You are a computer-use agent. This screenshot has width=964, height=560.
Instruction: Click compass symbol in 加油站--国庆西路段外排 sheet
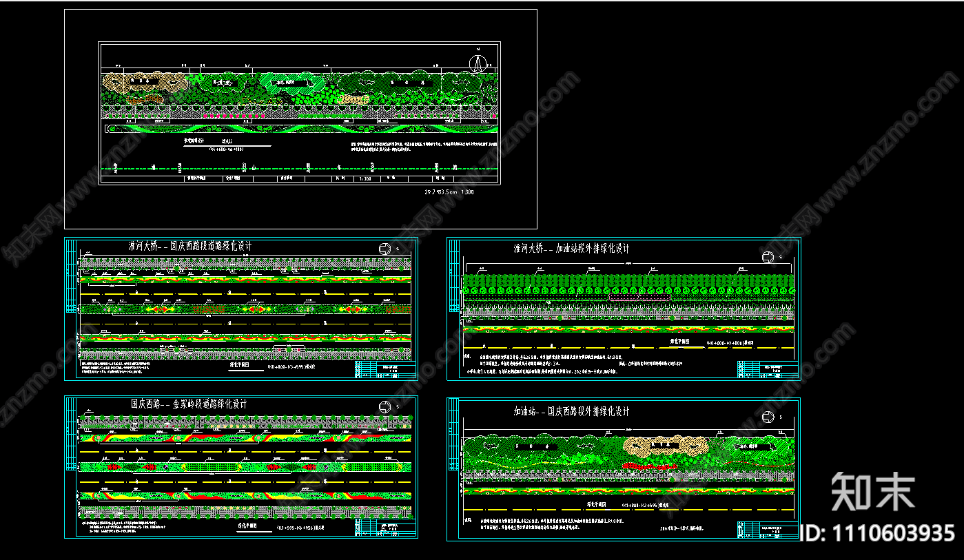point(766,416)
